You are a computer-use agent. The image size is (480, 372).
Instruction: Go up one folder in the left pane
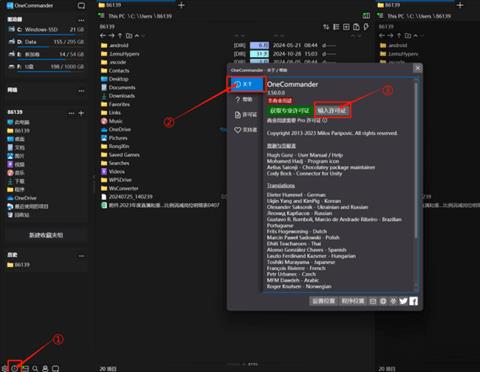120,35
